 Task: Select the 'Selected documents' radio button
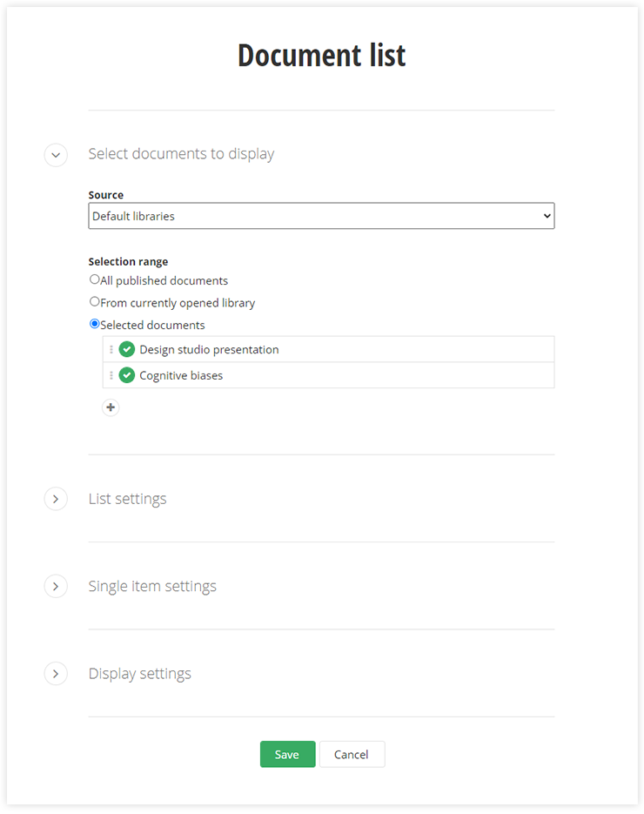point(95,324)
